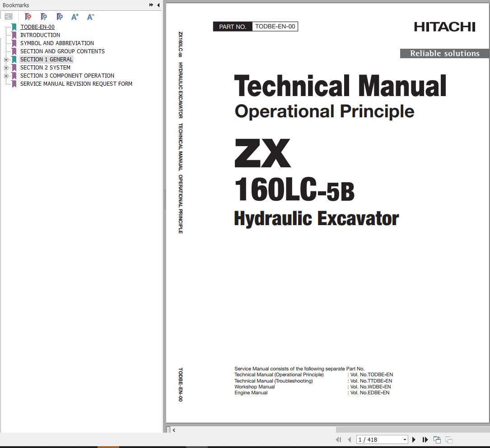Click the Technical Manual (Operational Principle) line
490x448 pixels.
[279, 374]
